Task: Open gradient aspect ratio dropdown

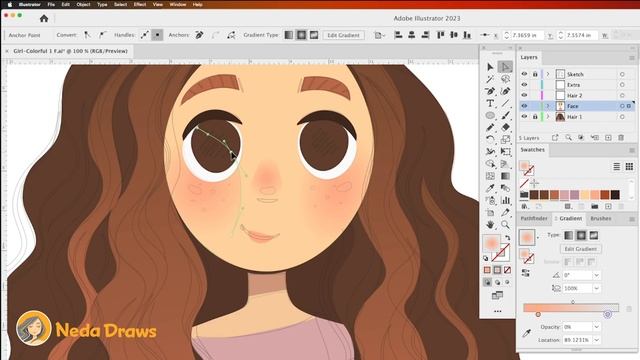Action: tap(597, 288)
